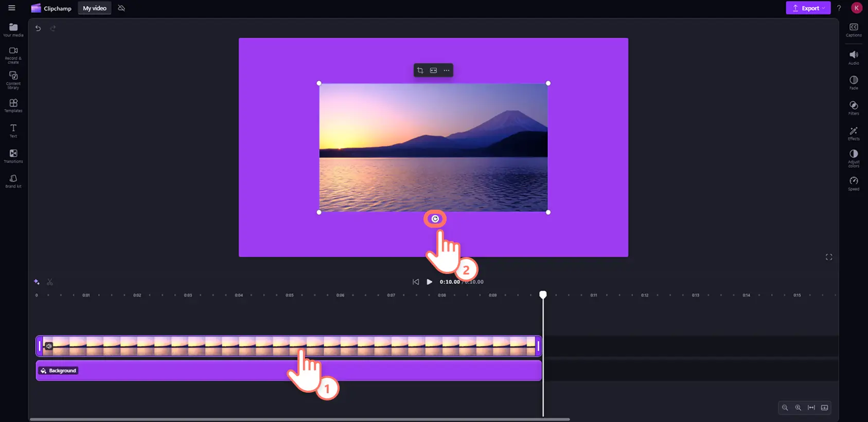Select the My video title tab

click(95, 8)
